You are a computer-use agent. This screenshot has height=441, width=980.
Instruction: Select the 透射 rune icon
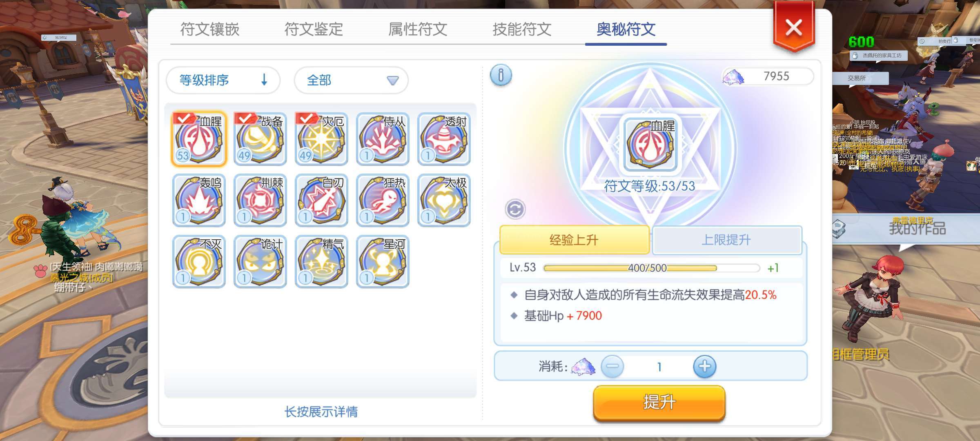tap(444, 139)
